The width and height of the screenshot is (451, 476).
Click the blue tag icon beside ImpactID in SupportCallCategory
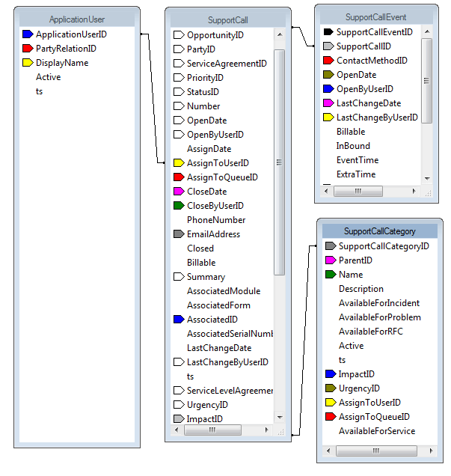tap(330, 374)
